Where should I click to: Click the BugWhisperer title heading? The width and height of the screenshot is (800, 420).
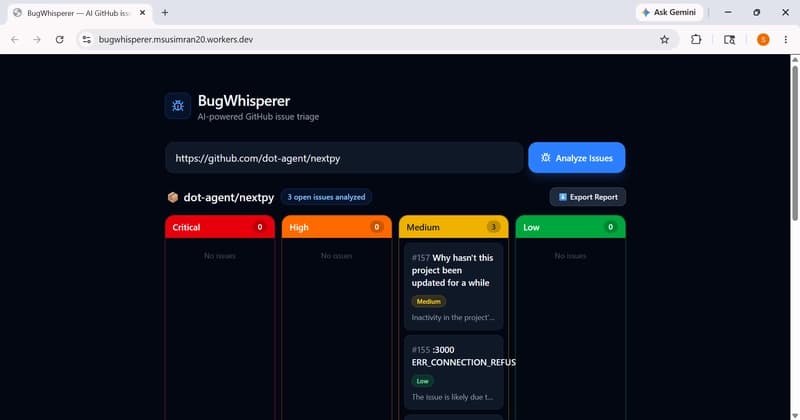(x=244, y=101)
